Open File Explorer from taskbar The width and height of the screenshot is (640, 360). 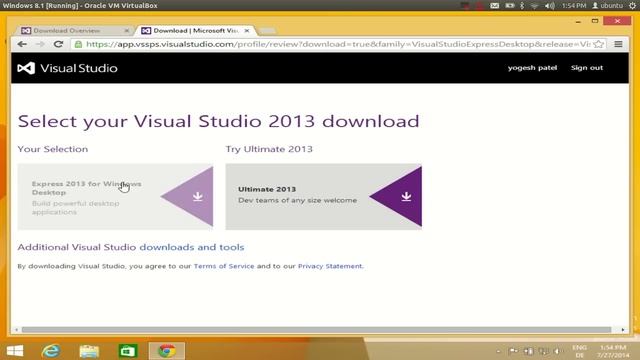89,351
